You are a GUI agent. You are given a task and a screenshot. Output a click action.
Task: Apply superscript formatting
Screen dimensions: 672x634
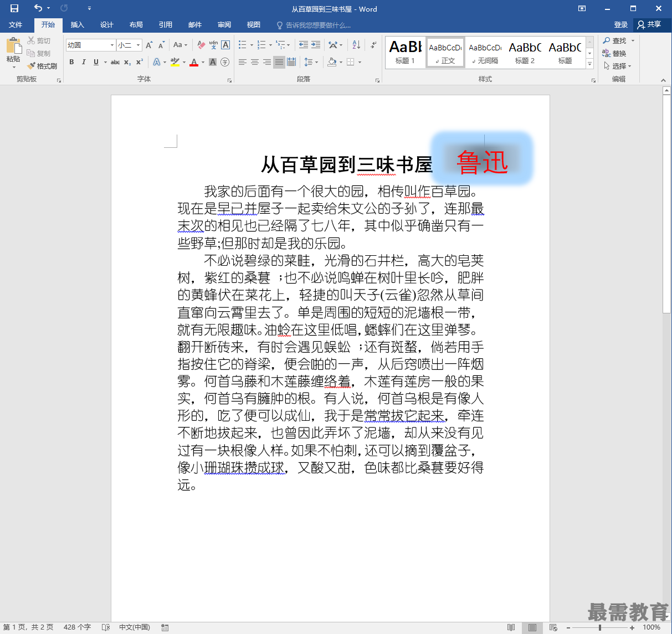pyautogui.click(x=140, y=62)
